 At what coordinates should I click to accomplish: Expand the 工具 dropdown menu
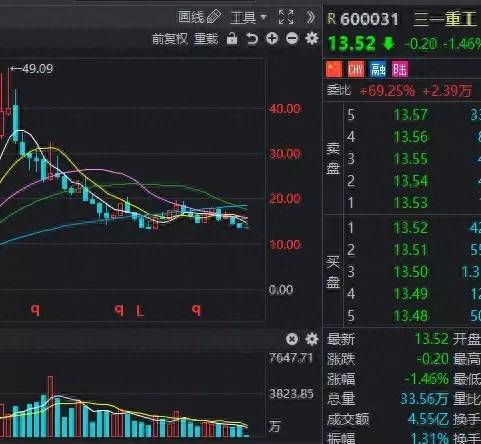click(248, 17)
